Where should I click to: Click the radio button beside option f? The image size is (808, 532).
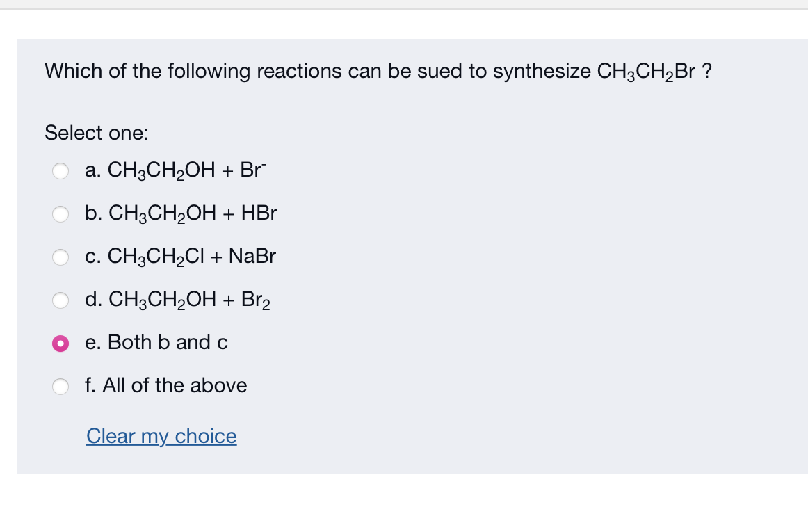pyautogui.click(x=60, y=386)
